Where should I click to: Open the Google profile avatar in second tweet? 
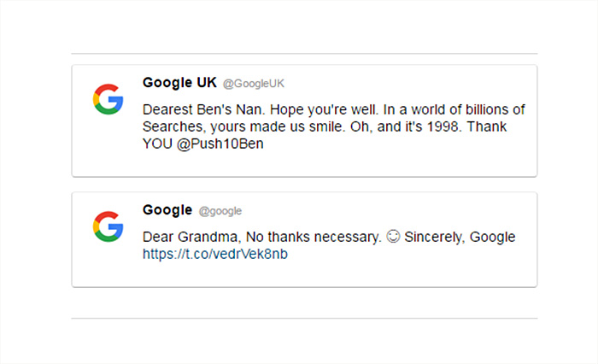(x=108, y=226)
